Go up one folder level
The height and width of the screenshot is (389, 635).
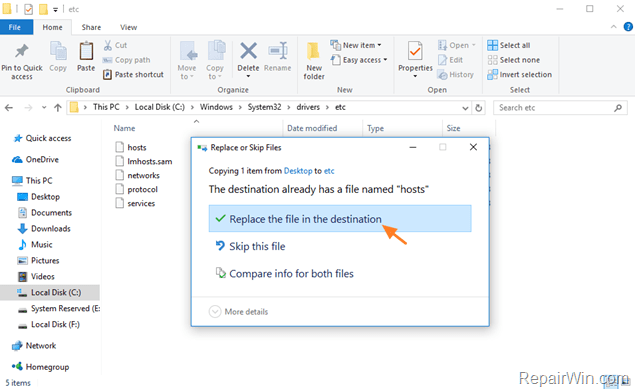pos(58,108)
